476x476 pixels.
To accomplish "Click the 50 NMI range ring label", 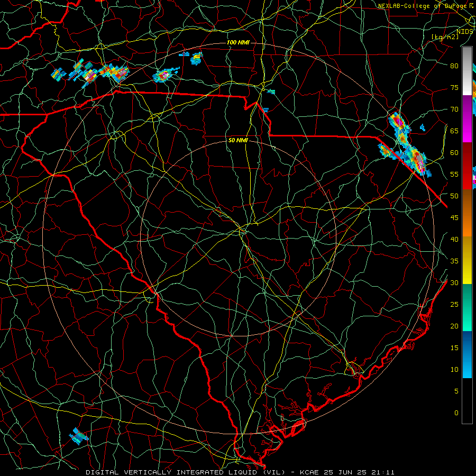I will tap(238, 141).
